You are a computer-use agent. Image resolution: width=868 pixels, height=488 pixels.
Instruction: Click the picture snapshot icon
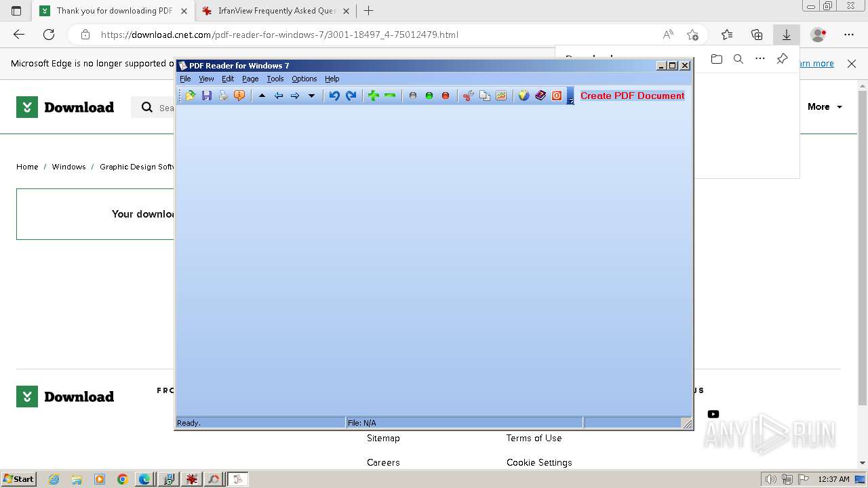[x=501, y=96]
